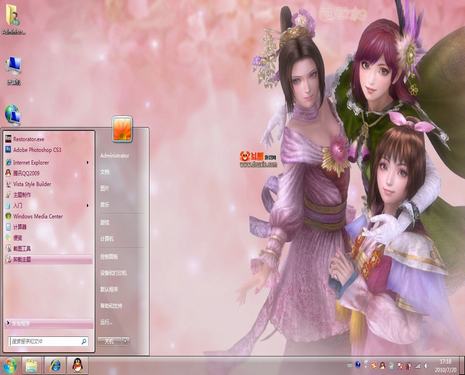Open 图片 Pictures in Start menu
465x375 pixels.
(105, 188)
